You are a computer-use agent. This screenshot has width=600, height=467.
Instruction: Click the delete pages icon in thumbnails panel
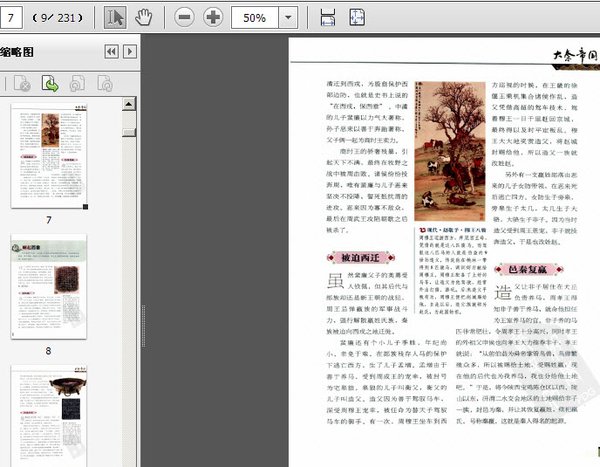tap(22, 84)
